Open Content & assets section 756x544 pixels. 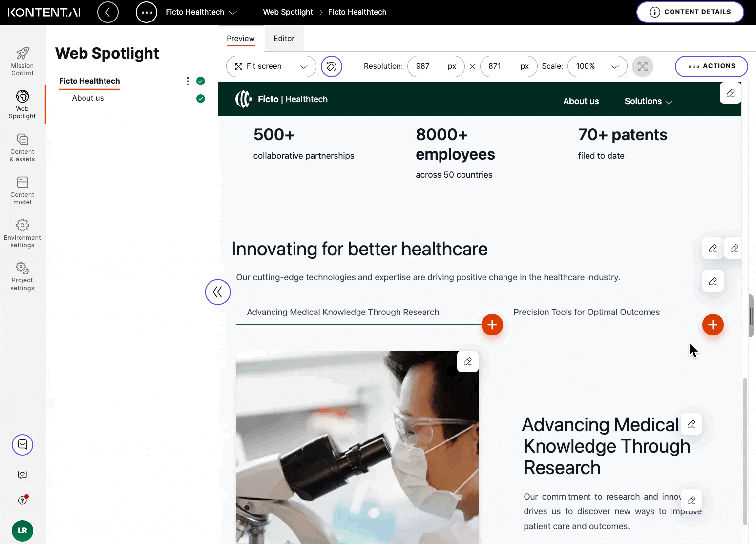22,147
